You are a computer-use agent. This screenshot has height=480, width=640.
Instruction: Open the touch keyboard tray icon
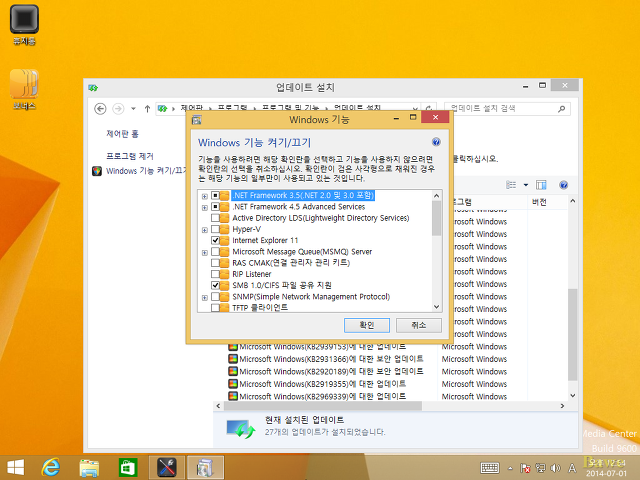(x=490, y=468)
